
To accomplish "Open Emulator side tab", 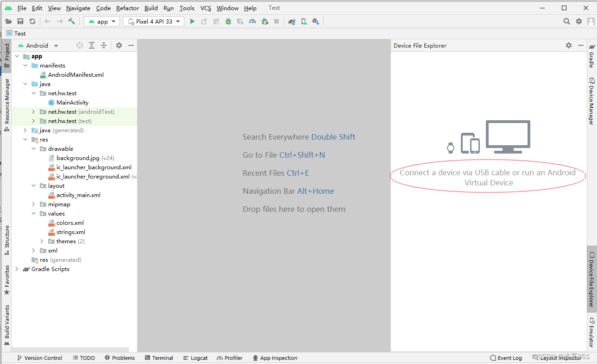I will click(591, 333).
